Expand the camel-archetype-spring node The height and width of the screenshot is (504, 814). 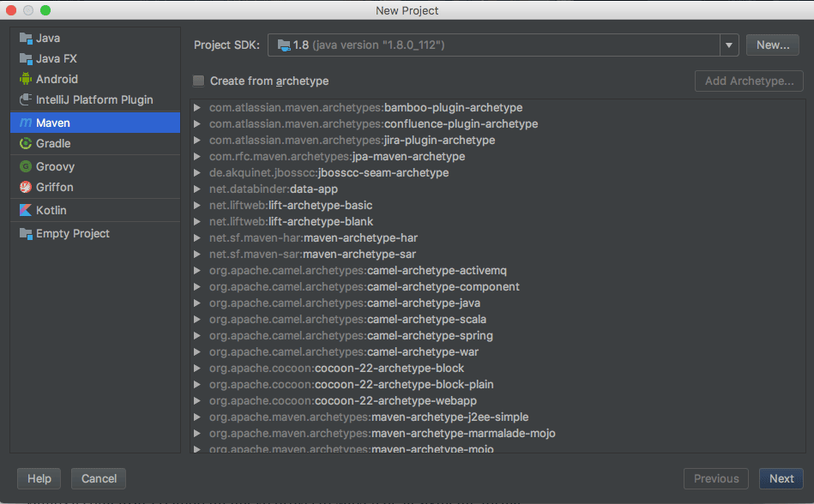tap(197, 335)
